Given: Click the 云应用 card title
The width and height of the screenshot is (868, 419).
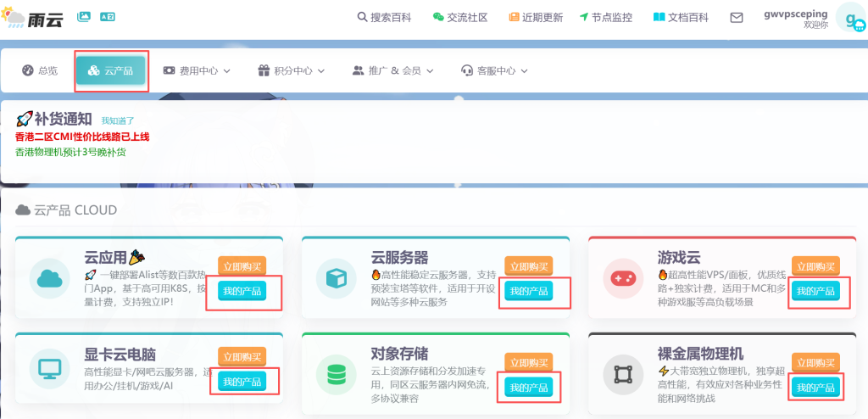Looking at the screenshot, I should tap(106, 258).
